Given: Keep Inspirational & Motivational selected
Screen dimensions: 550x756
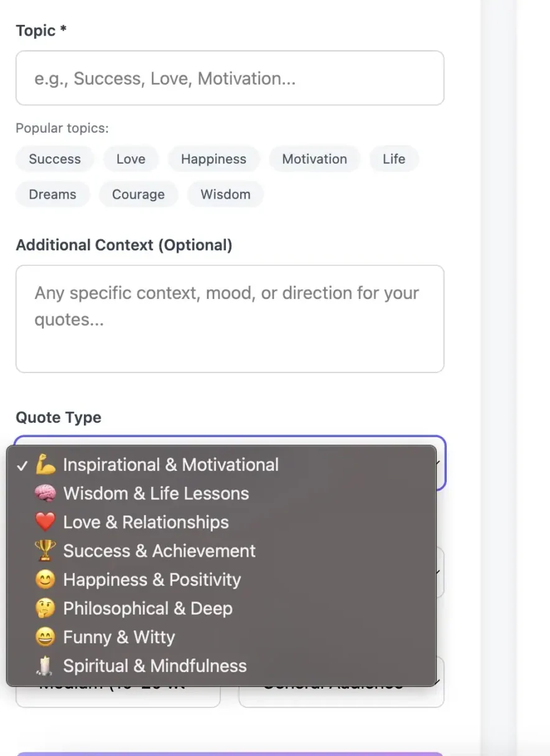Looking at the screenshot, I should pyautogui.click(x=170, y=465).
